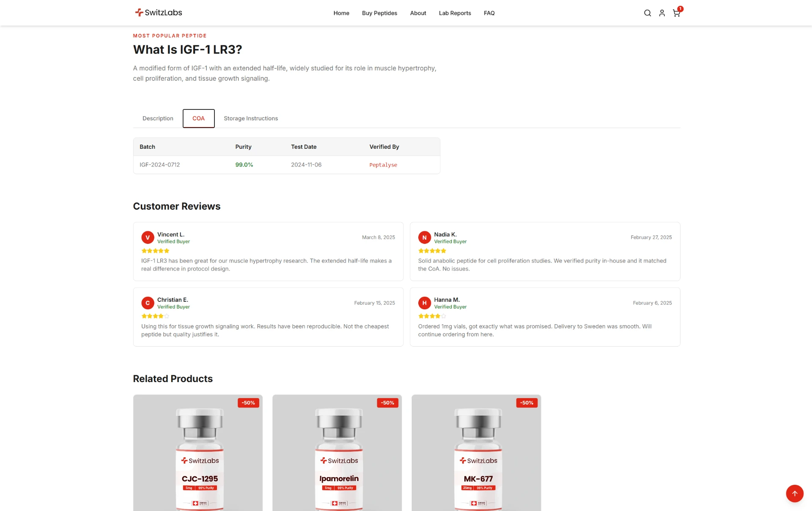812x511 pixels.
Task: Click Hanna M. star rating
Action: pyautogui.click(x=432, y=316)
